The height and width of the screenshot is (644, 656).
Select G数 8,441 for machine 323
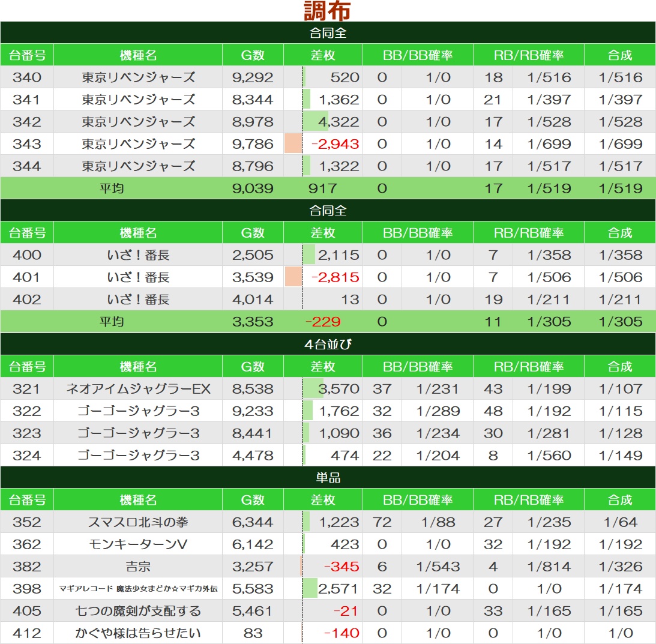coord(253,433)
